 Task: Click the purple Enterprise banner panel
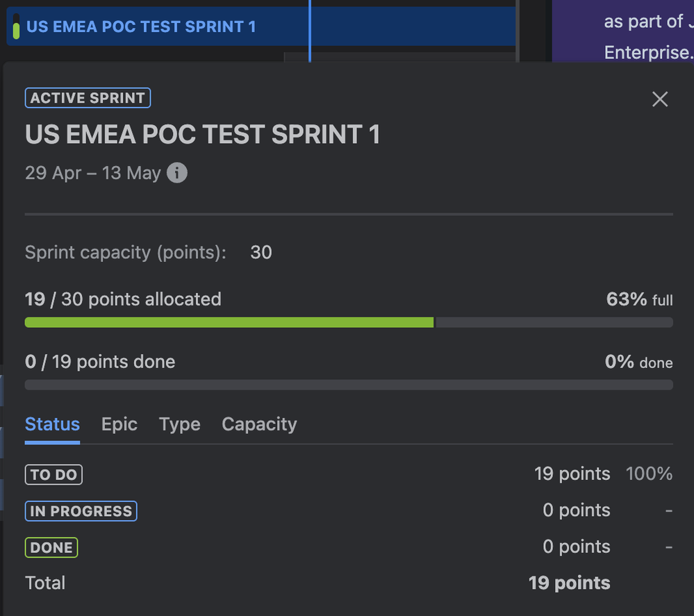(x=622, y=31)
